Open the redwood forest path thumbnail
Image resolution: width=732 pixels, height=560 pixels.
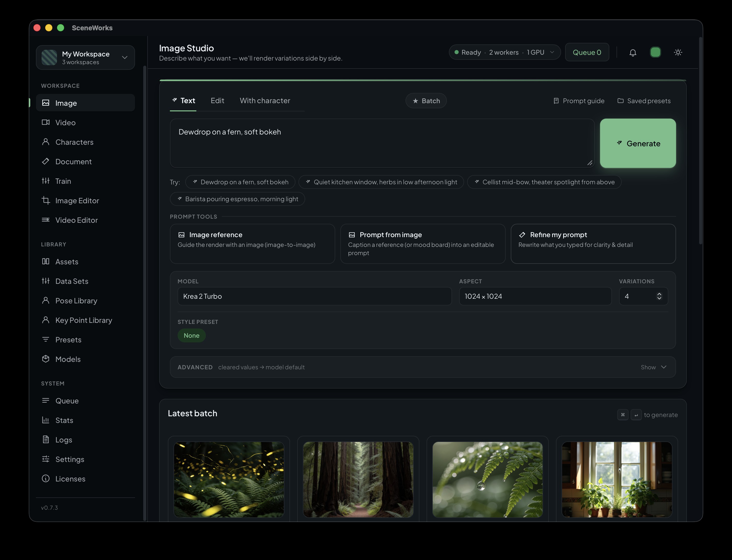358,480
